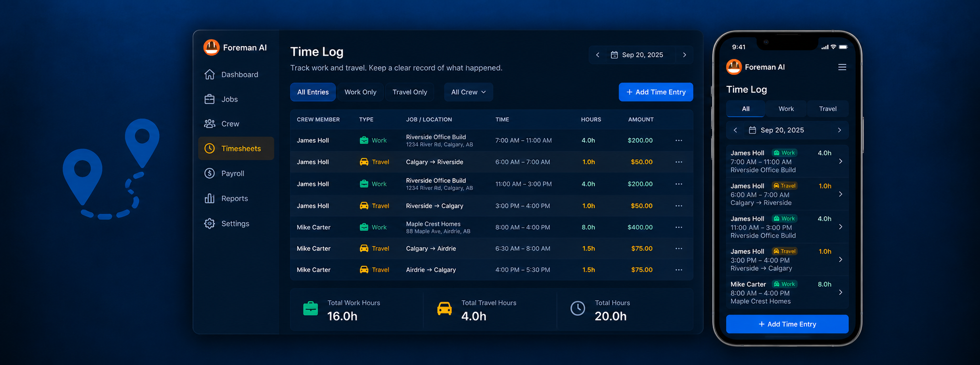Open options for Riverside → Calgary travel entry

point(679,206)
